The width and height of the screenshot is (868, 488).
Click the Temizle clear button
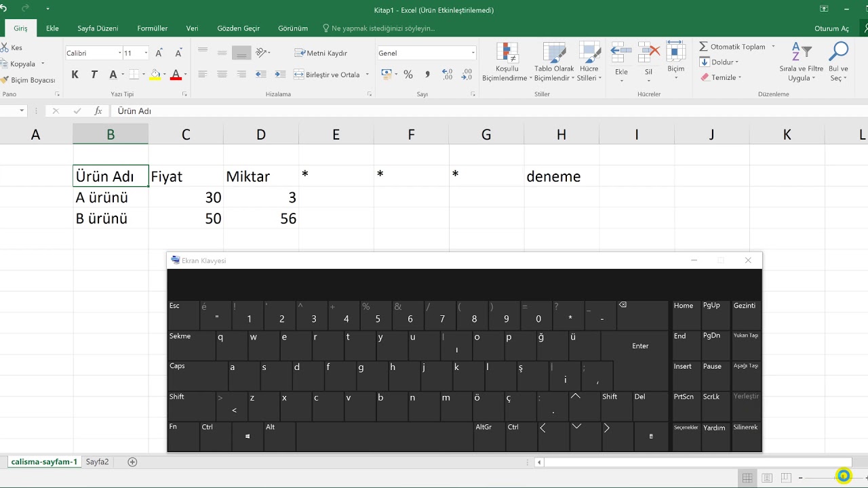coord(721,77)
